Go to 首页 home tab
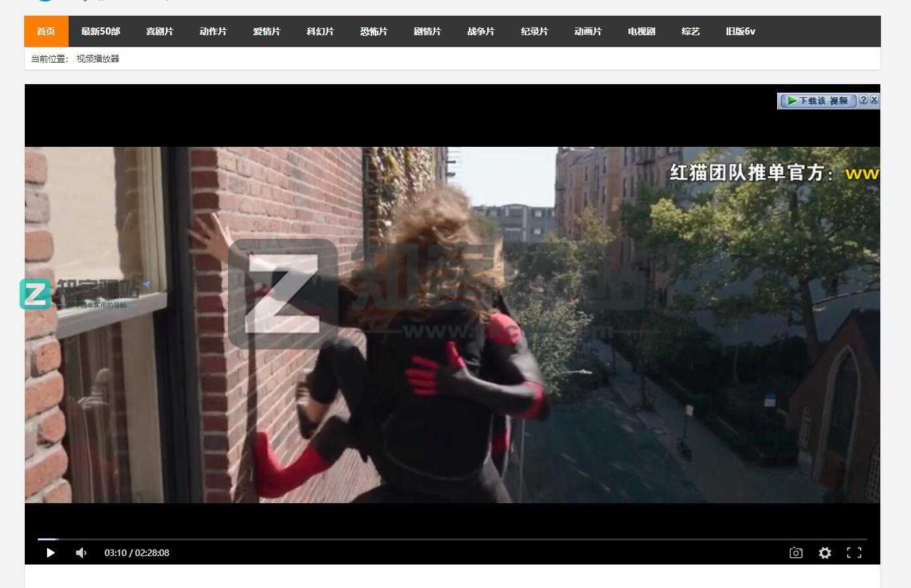Screen dimensions: 911x588 point(46,31)
